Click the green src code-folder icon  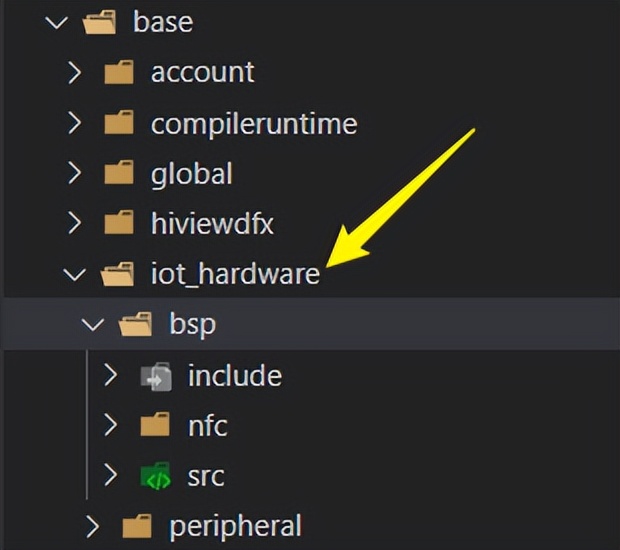pyautogui.click(x=155, y=476)
